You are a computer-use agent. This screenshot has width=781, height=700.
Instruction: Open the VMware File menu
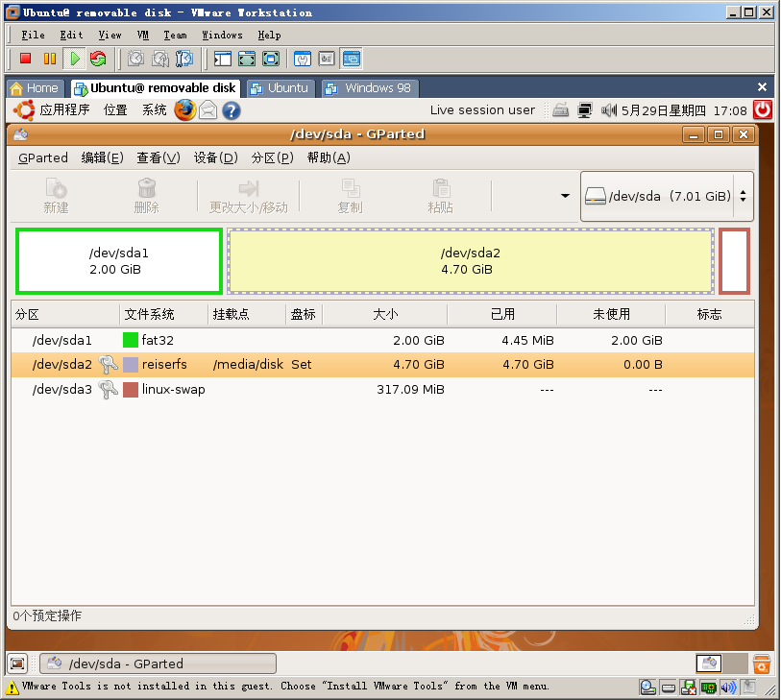pos(33,35)
